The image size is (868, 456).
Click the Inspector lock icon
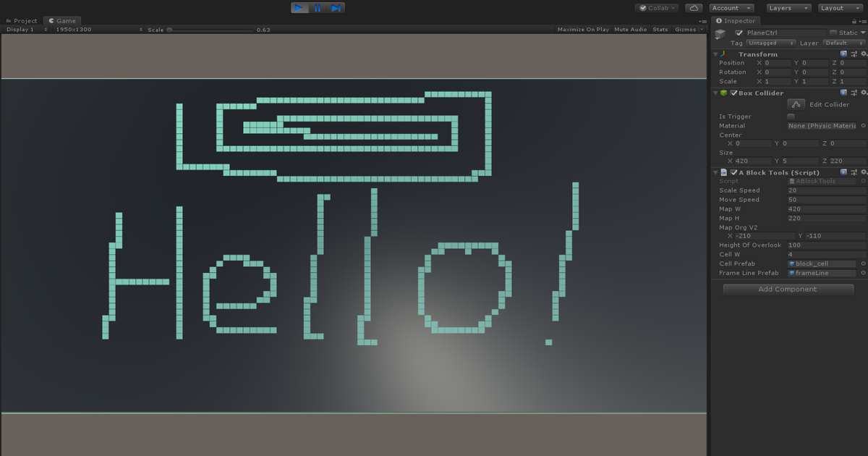pyautogui.click(x=856, y=21)
